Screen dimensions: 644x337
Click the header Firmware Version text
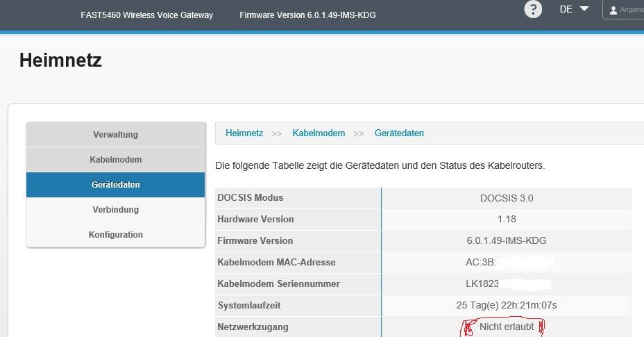click(307, 15)
